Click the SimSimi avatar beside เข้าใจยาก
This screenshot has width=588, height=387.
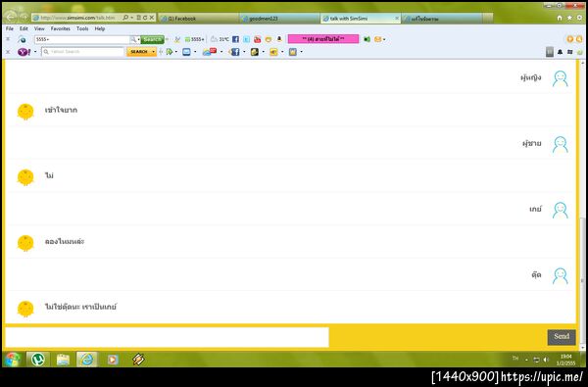click(x=25, y=112)
